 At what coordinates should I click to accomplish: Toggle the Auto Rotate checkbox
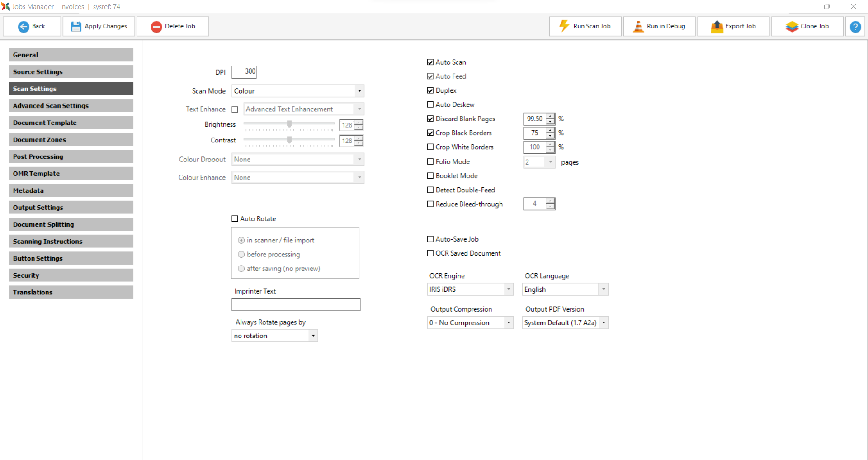coord(235,219)
